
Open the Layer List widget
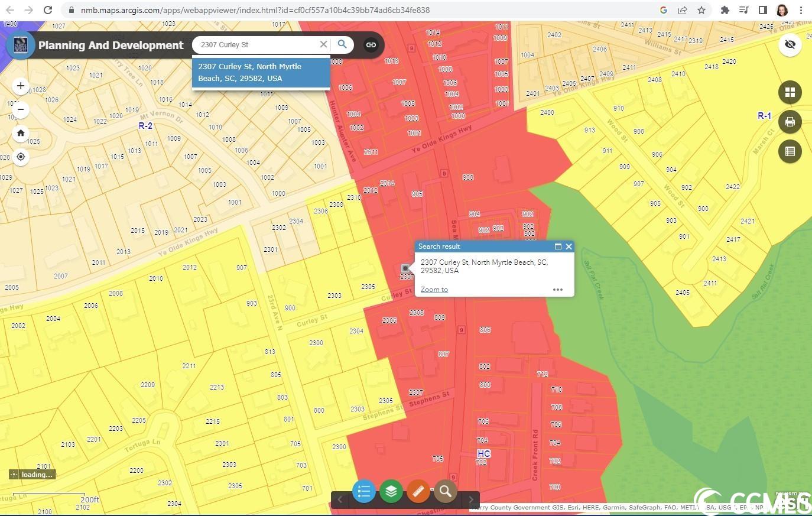[x=391, y=491]
